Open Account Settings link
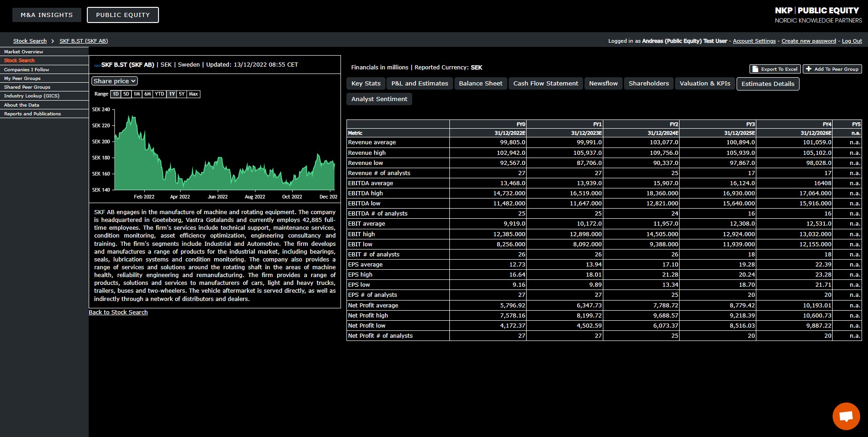 pos(754,41)
